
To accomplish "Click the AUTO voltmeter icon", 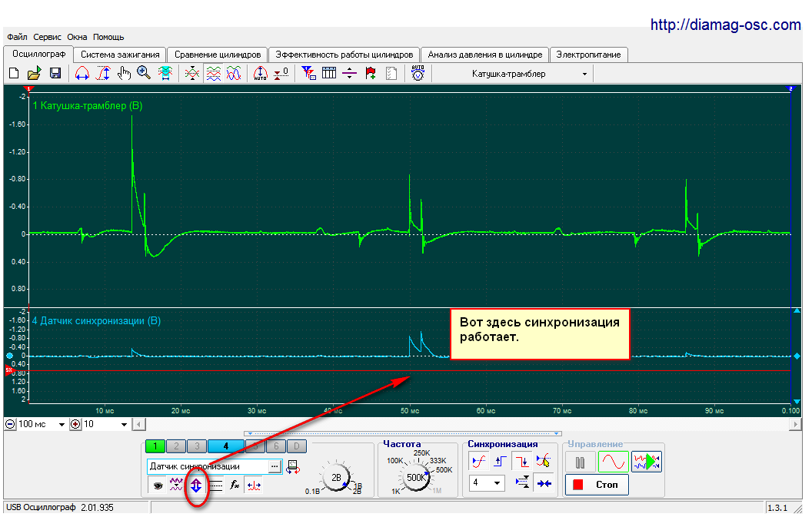I will pos(418,73).
